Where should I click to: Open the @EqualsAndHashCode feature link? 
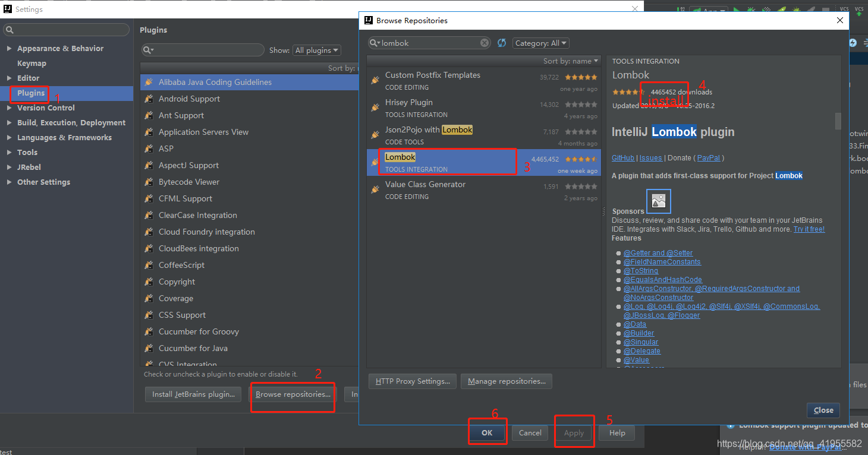663,280
